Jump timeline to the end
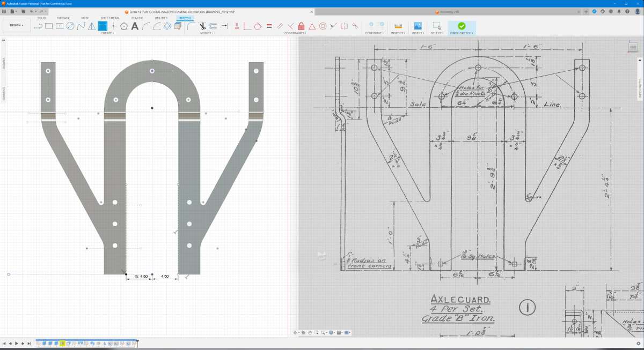The image size is (644, 350). (29, 343)
